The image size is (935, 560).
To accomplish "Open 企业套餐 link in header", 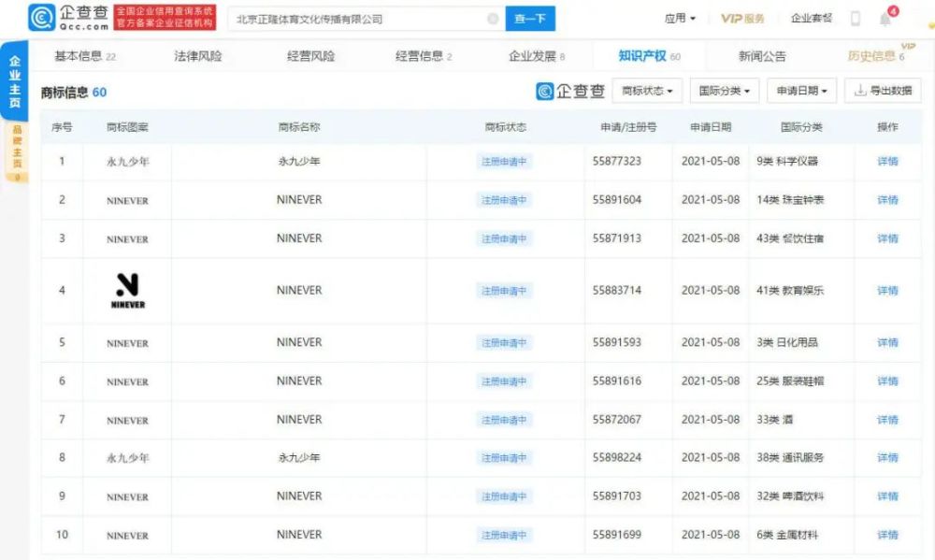I will [811, 19].
